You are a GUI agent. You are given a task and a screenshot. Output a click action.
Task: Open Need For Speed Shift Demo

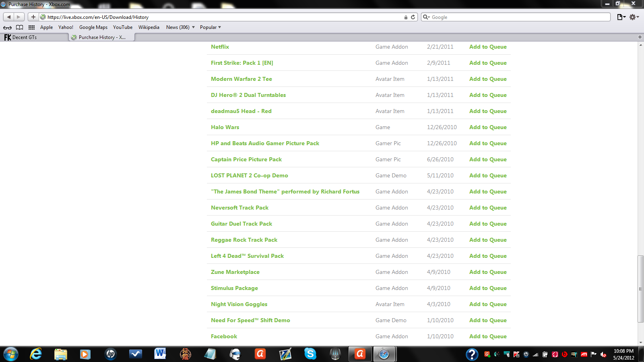[250, 320]
